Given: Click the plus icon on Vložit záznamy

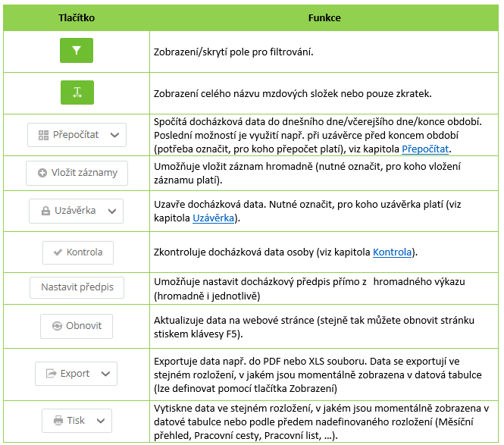Looking at the screenshot, I should [42, 173].
